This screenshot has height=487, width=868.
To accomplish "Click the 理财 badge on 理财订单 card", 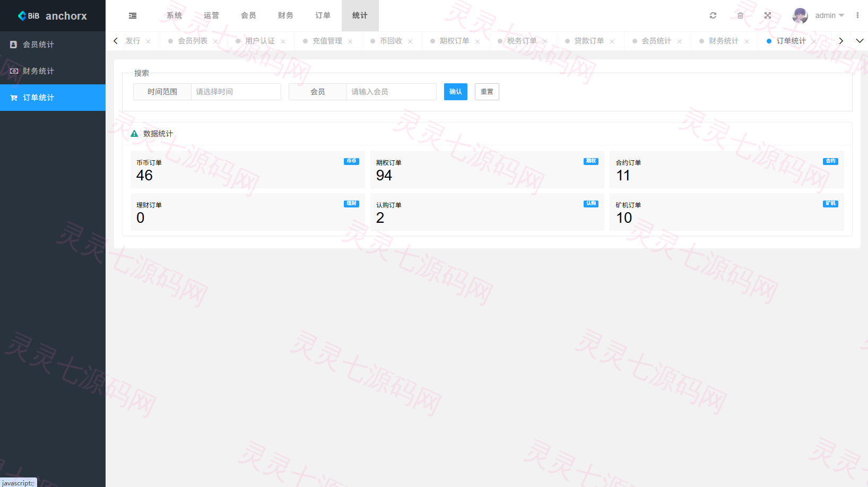I will coord(351,204).
